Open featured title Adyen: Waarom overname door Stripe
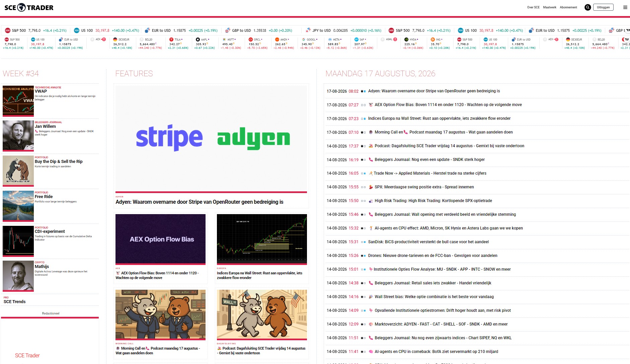The width and height of the screenshot is (630, 364). point(200,202)
